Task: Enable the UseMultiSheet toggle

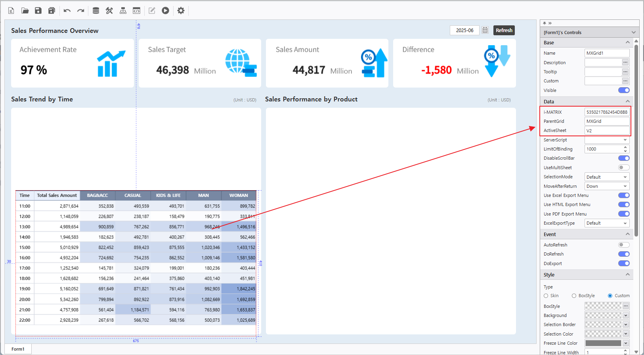Action: pyautogui.click(x=624, y=168)
